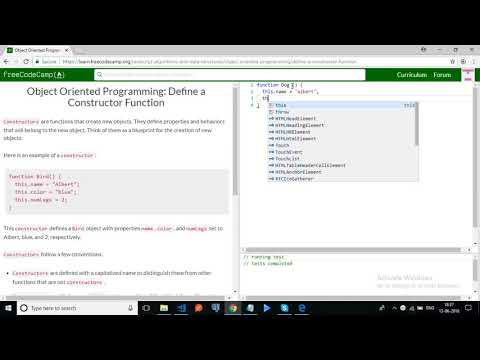
Task: Switch to Chrome in the taskbar
Action: pos(233,308)
